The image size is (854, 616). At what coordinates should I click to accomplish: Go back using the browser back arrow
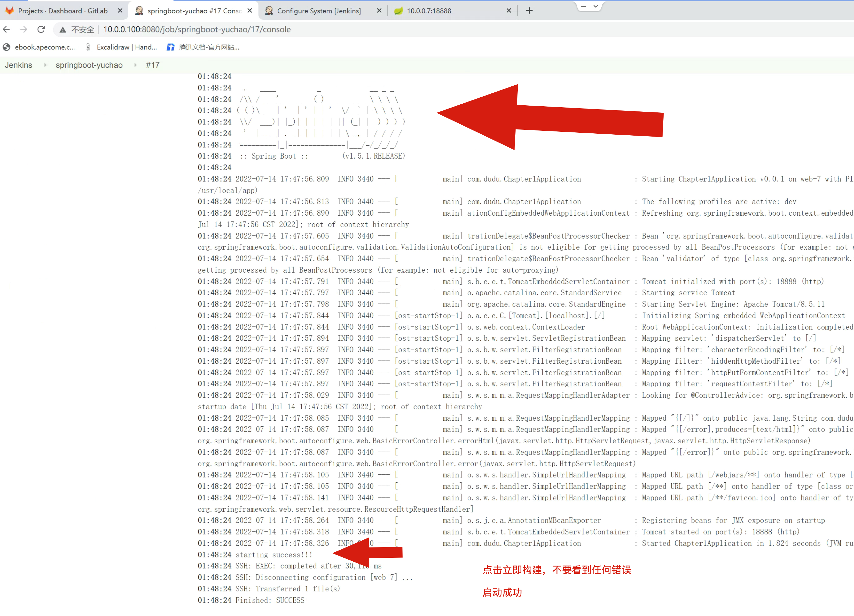click(x=6, y=29)
